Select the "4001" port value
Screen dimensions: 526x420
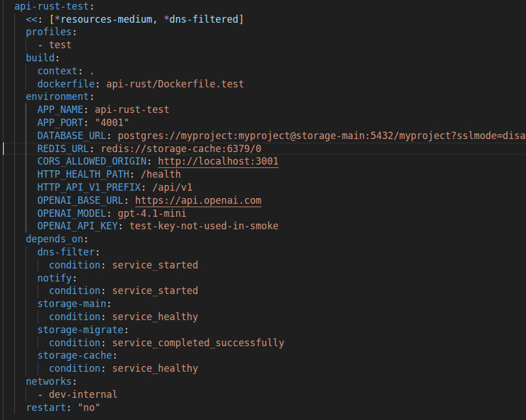point(112,123)
